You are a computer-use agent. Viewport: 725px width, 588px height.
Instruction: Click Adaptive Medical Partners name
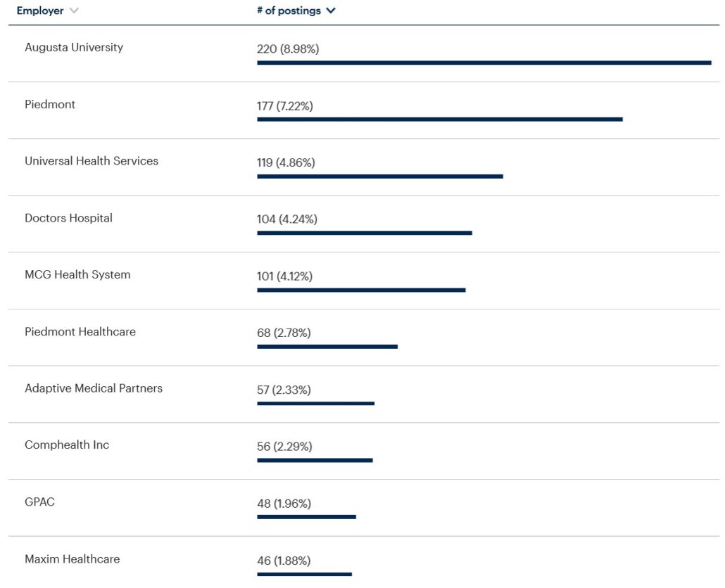pyautogui.click(x=94, y=388)
